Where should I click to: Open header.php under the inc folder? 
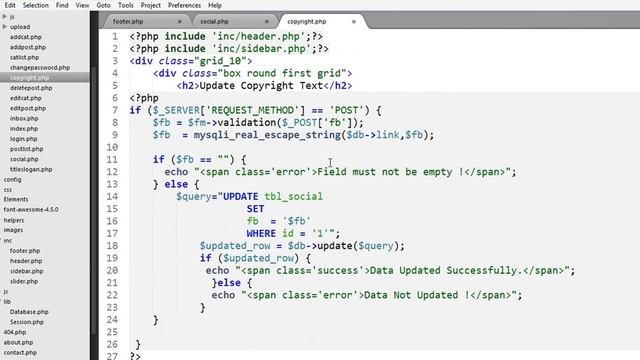pyautogui.click(x=26, y=261)
